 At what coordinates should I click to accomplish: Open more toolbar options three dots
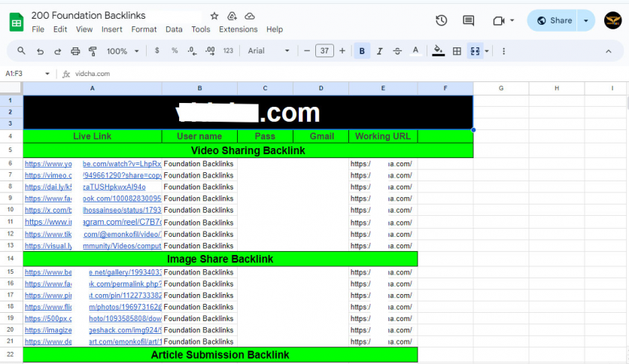point(504,51)
